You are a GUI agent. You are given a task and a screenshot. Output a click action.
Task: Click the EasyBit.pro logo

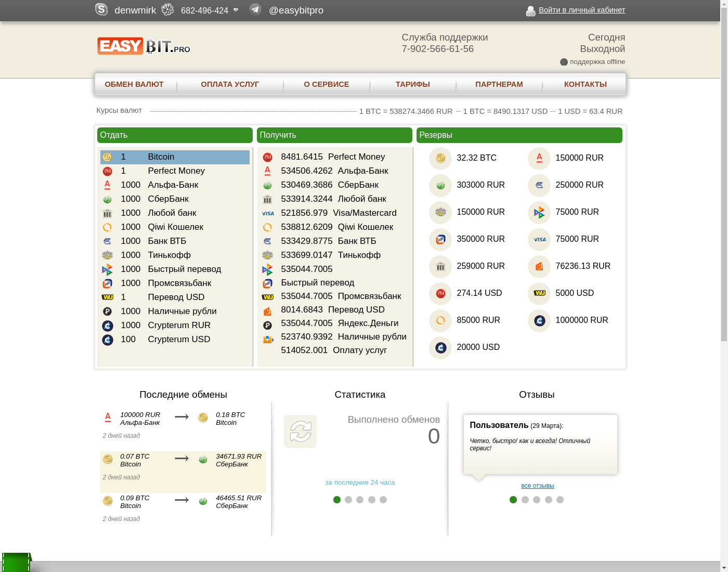(x=144, y=46)
